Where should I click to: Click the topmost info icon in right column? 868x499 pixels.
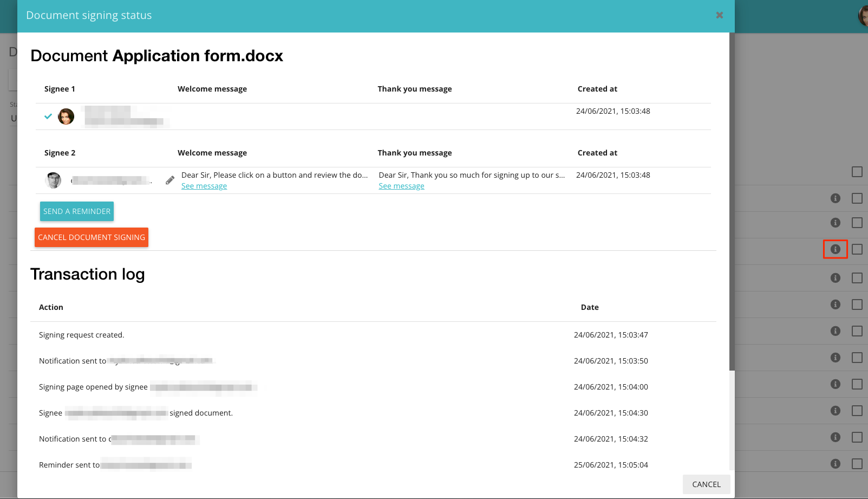tap(835, 198)
